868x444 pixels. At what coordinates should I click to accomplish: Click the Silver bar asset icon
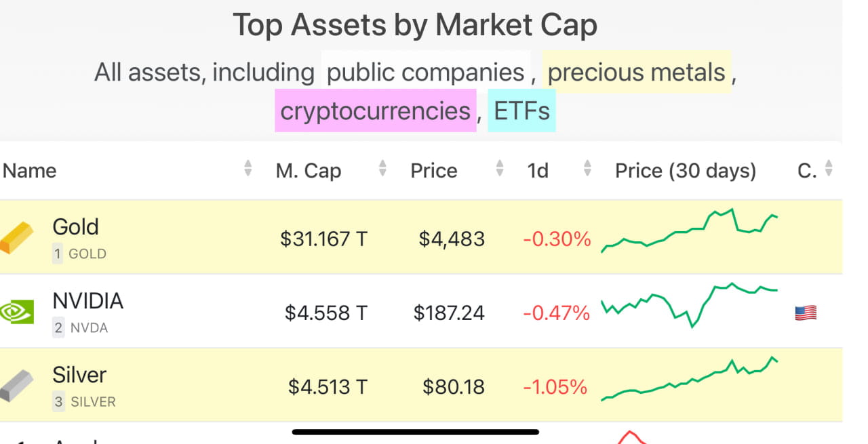click(17, 385)
